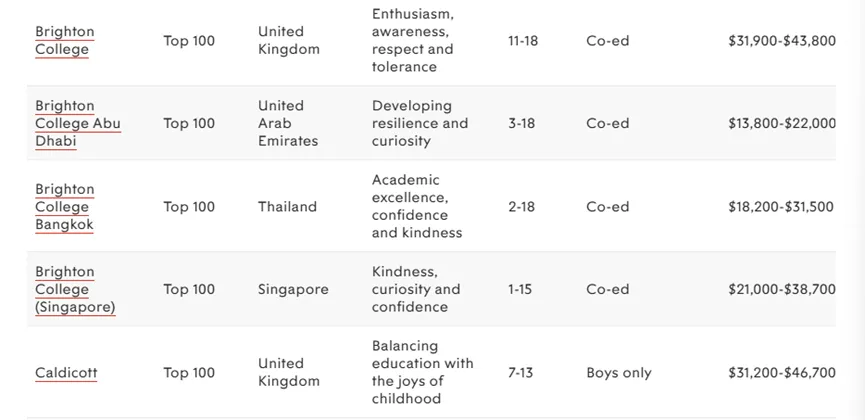This screenshot has height=420, width=865.
Task: Click the $18,200-$31,500 fee cell
Action: [x=781, y=207]
